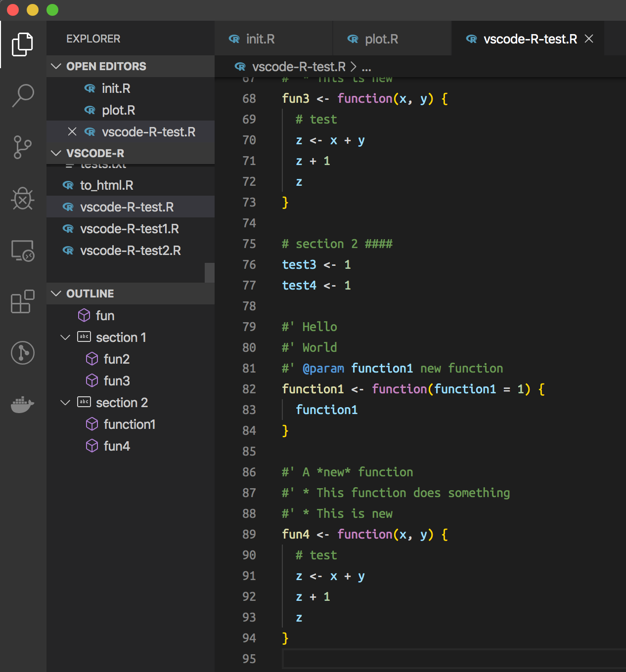
Task: Open the Source Control view icon
Action: (22, 147)
